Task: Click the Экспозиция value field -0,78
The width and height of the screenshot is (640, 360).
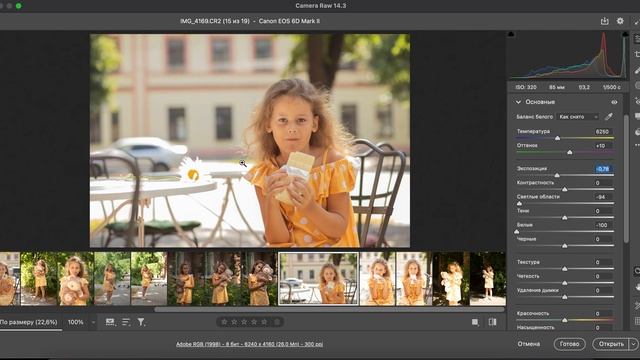Action: pyautogui.click(x=602, y=169)
